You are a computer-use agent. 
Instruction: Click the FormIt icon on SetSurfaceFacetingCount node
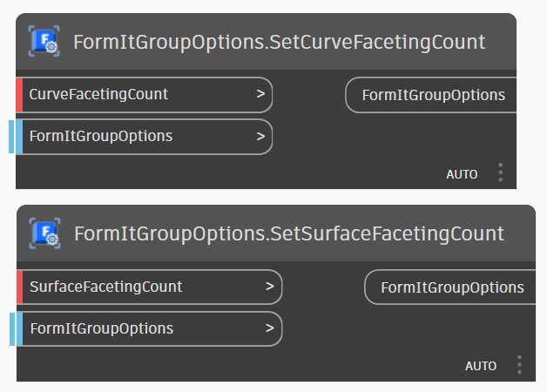pos(45,233)
